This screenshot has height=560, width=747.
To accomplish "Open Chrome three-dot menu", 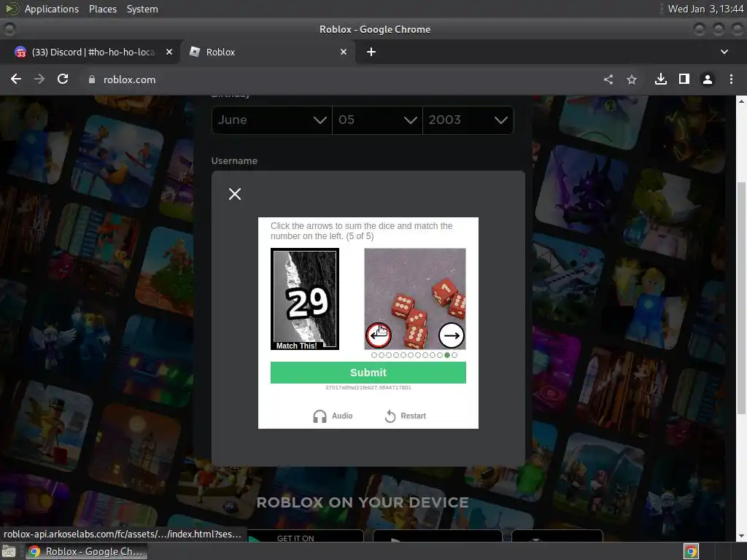I will [731, 79].
